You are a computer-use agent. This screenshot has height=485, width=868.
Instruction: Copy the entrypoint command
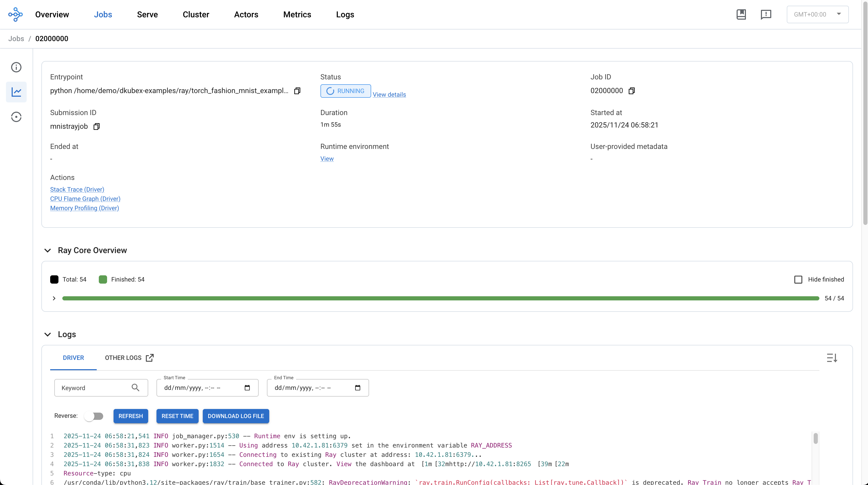coord(297,91)
